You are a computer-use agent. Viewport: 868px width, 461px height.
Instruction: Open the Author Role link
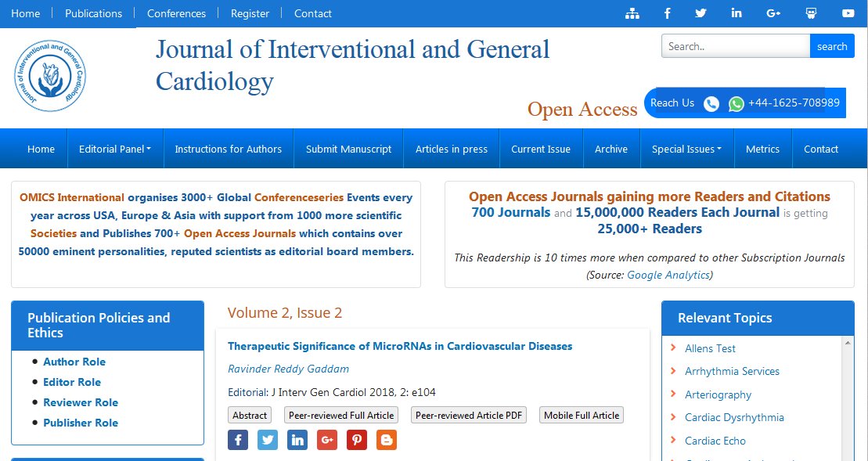tap(74, 362)
